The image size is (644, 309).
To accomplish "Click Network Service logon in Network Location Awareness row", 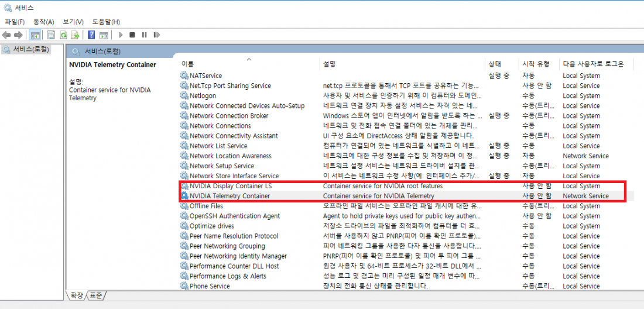I will pos(585,156).
